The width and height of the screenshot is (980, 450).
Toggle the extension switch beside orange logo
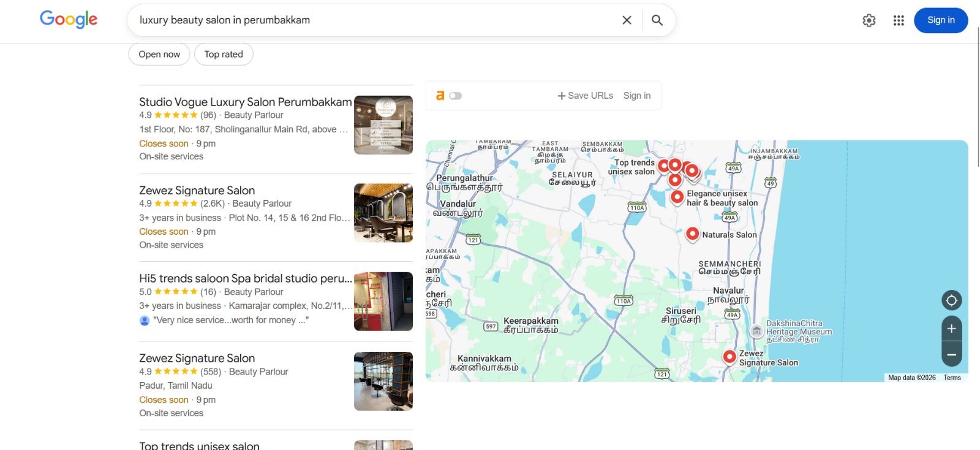point(456,96)
